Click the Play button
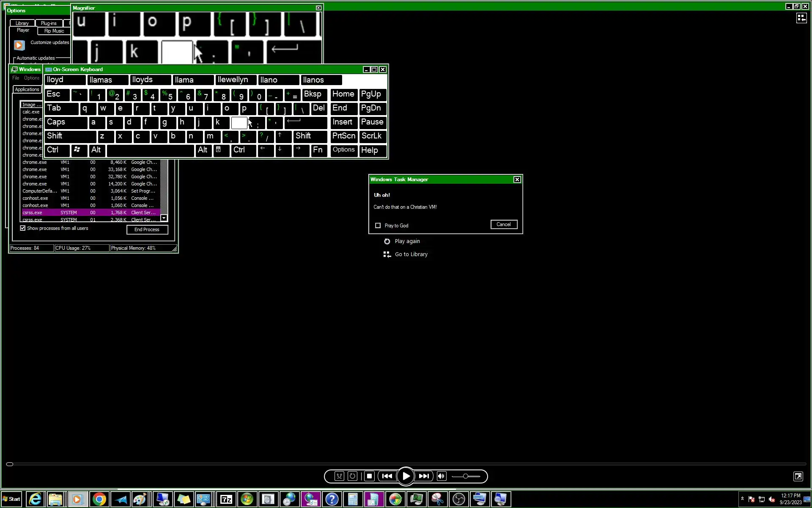This screenshot has width=812, height=508. click(406, 476)
